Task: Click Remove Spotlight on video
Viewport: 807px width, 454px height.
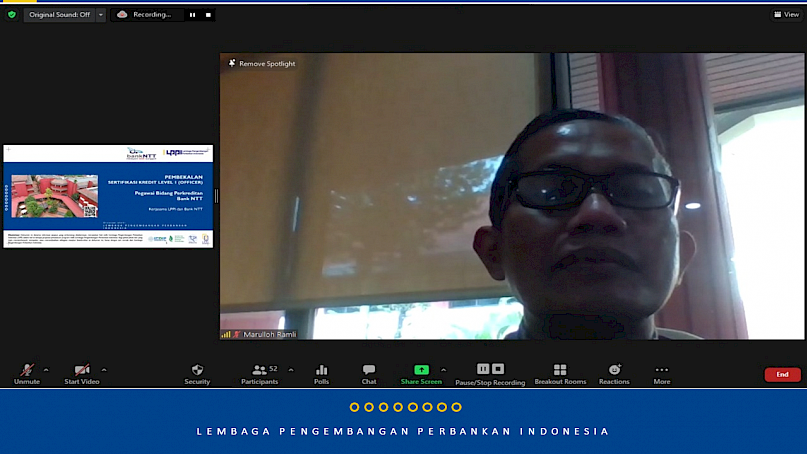Action: pos(262,63)
